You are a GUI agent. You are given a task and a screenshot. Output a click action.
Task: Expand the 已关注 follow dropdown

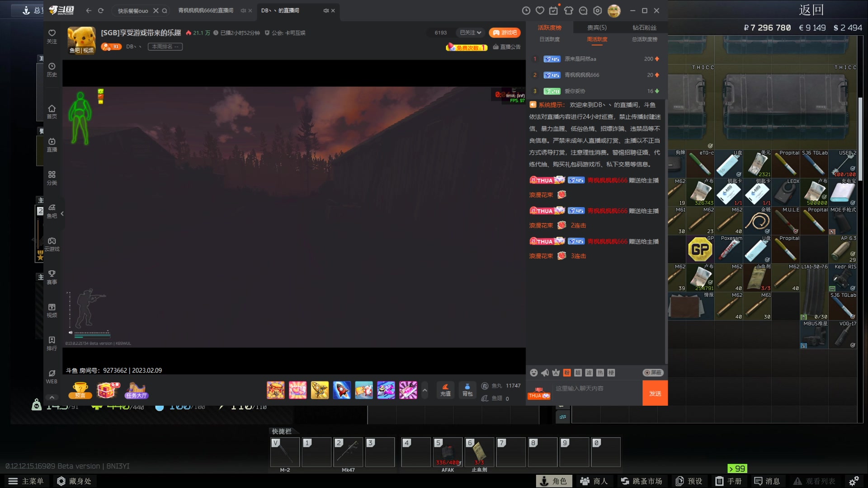[x=470, y=33]
